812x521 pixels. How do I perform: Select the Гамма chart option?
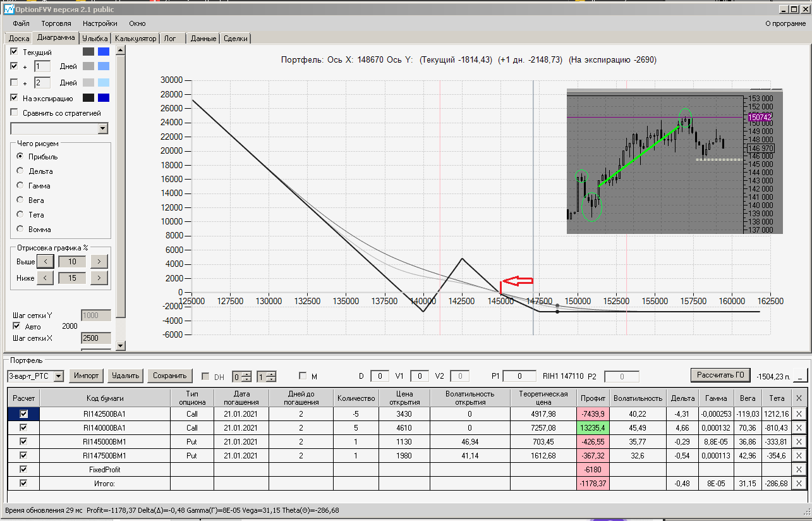(x=21, y=186)
